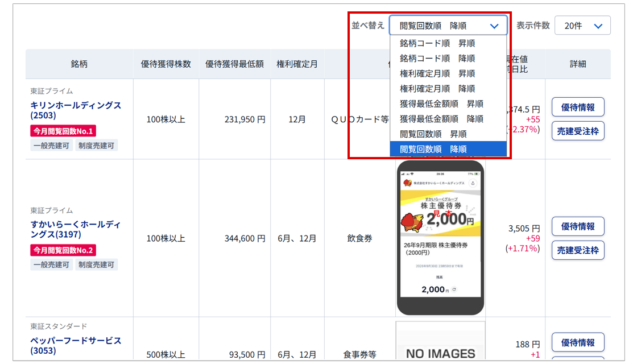Pick highlighted 閲覧回数順 降順 option
This screenshot has height=364, width=637.
pyautogui.click(x=433, y=149)
